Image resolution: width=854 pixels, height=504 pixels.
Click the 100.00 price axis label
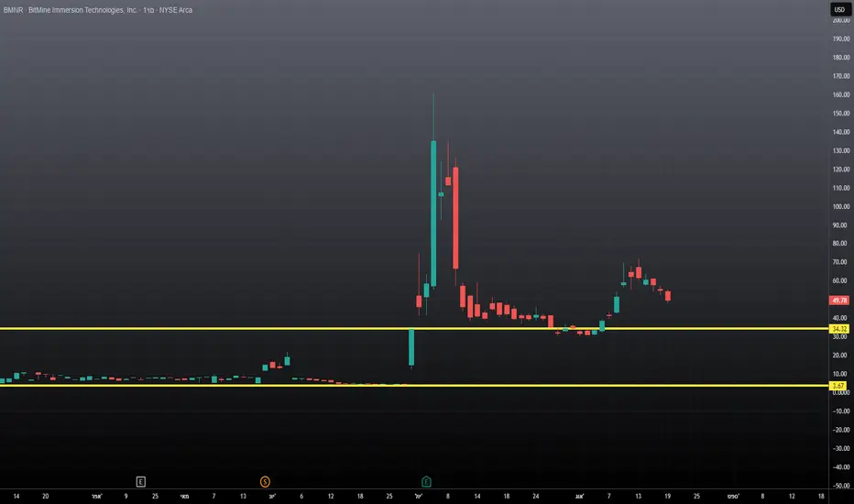click(x=840, y=206)
